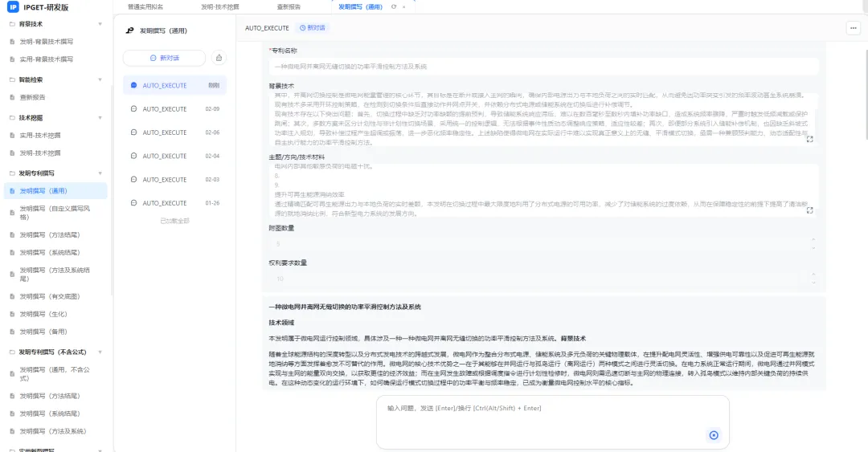Click folder icon beside 智能检索 group
The height and width of the screenshot is (452, 868).
pyautogui.click(x=12, y=79)
